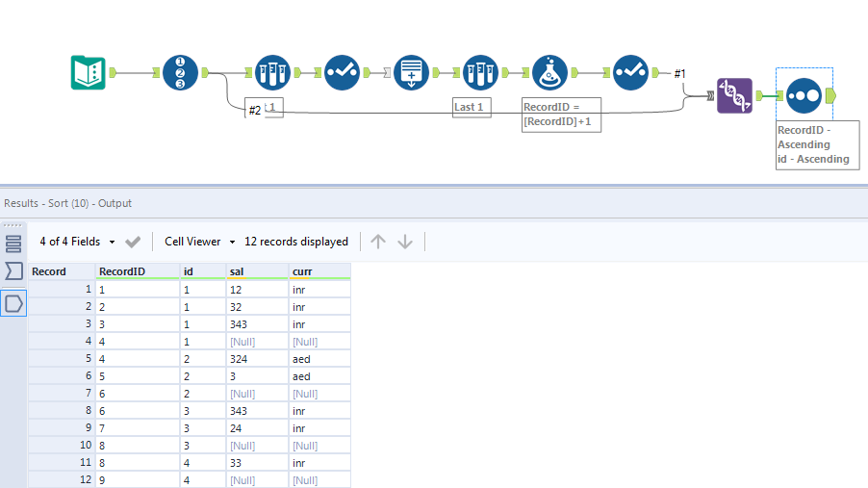Click the Record column header
Viewport: 868px width, 488px height.
click(62, 271)
